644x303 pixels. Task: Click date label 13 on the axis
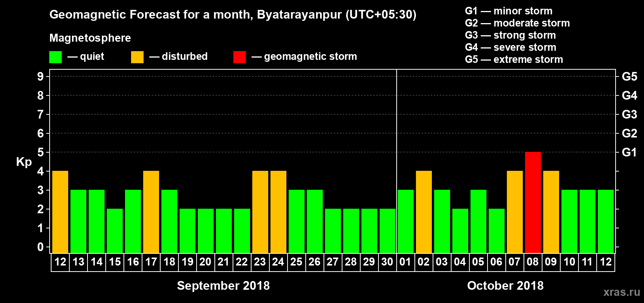78,262
